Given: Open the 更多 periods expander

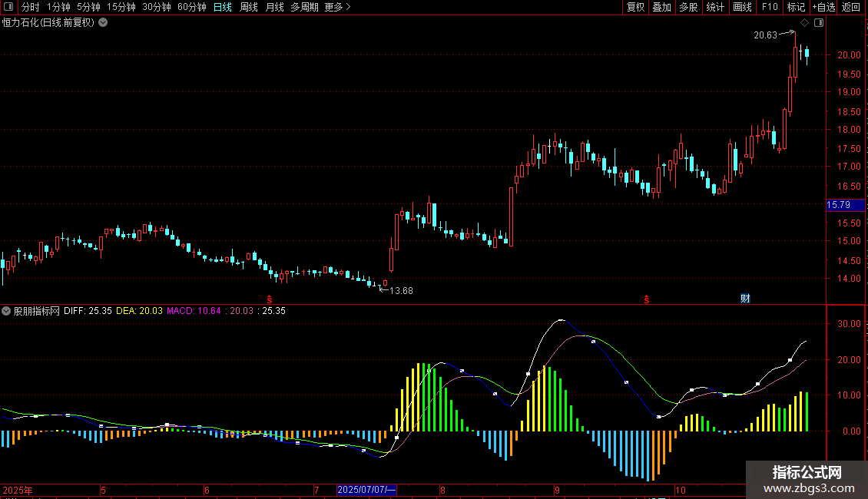Looking at the screenshot, I should pos(337,7).
